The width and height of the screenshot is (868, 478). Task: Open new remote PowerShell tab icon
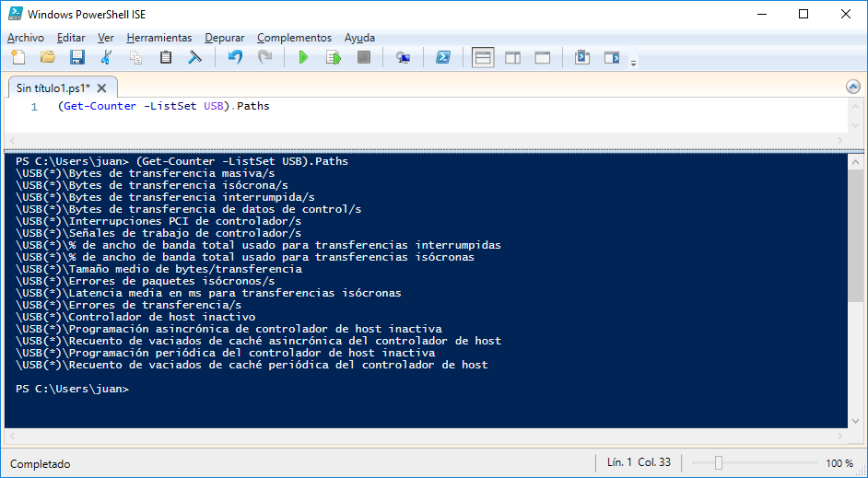(403, 57)
